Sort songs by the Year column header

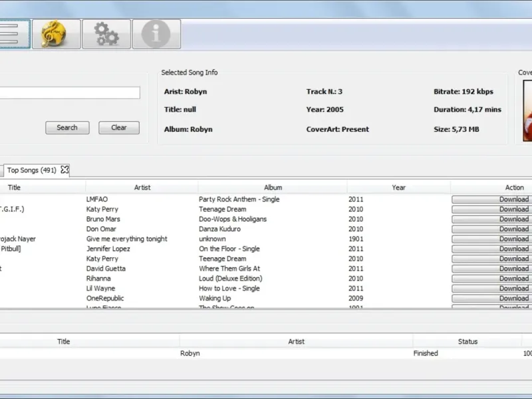coord(398,188)
